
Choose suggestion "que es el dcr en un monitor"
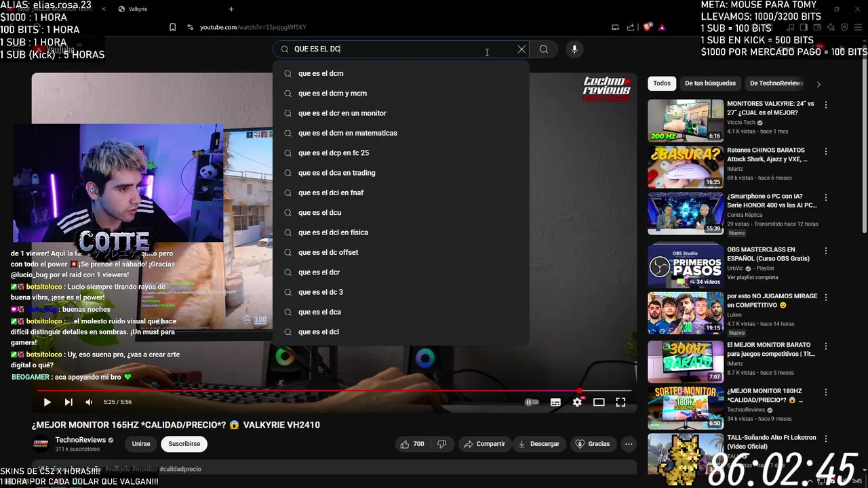coord(401,113)
